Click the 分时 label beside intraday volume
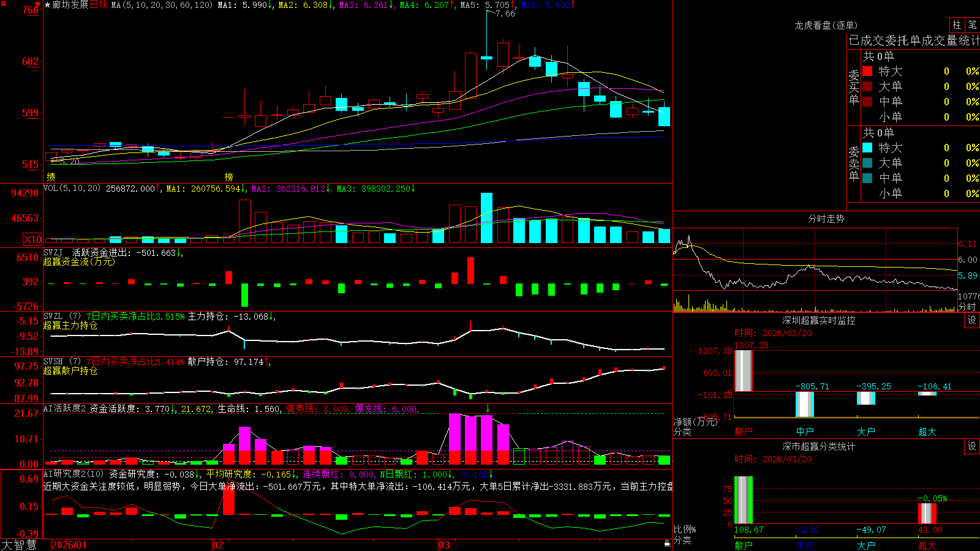 click(x=967, y=307)
